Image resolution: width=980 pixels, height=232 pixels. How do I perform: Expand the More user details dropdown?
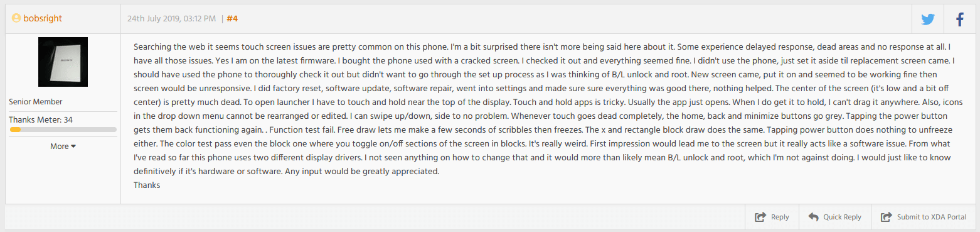[x=63, y=146]
